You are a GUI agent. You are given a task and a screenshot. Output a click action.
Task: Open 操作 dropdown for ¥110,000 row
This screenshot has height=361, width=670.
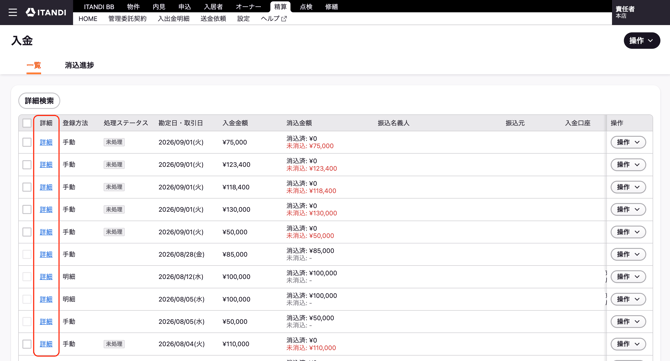(x=628, y=344)
